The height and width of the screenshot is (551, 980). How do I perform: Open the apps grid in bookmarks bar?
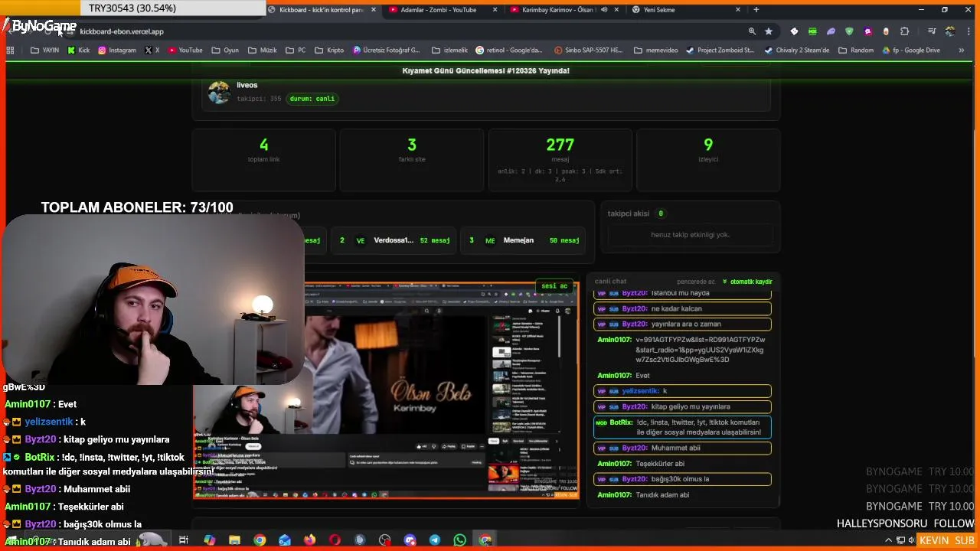pos(10,51)
